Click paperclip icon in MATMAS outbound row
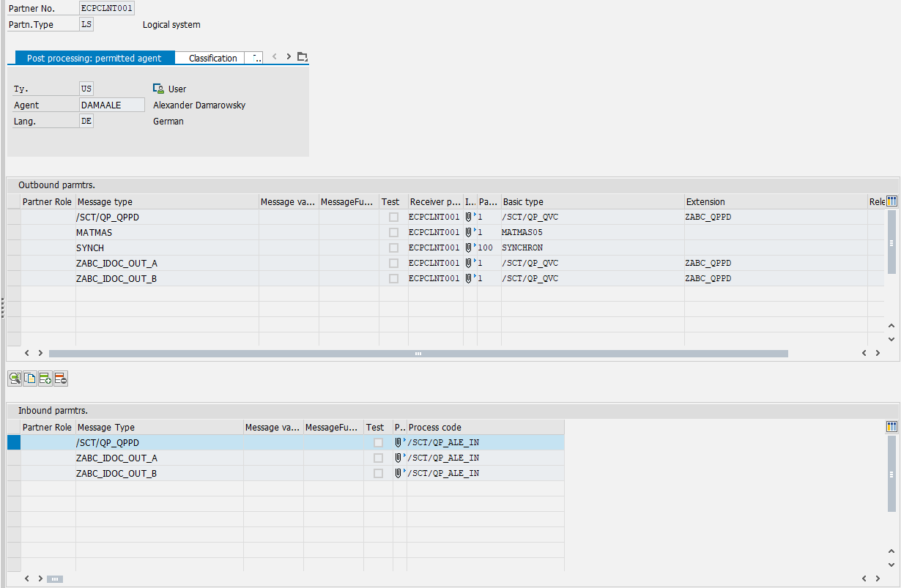901x588 pixels. click(470, 232)
